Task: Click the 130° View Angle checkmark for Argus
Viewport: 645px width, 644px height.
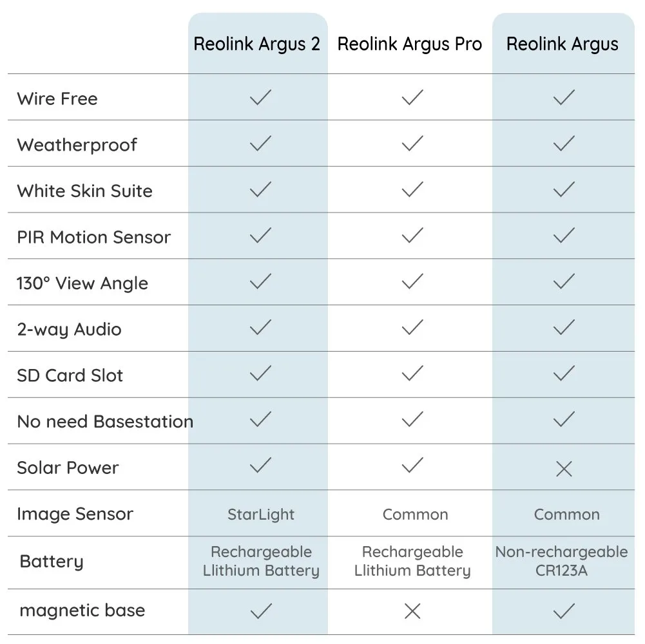Action: point(564,281)
